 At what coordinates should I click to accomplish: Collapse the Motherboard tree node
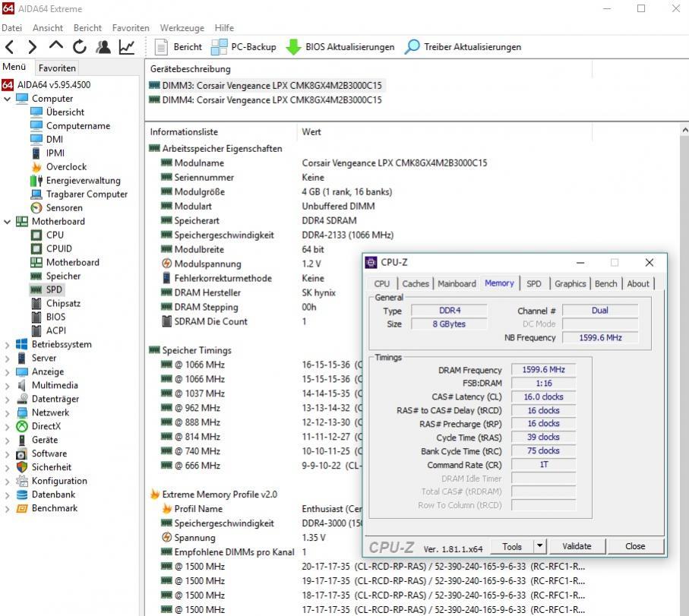tap(7, 222)
